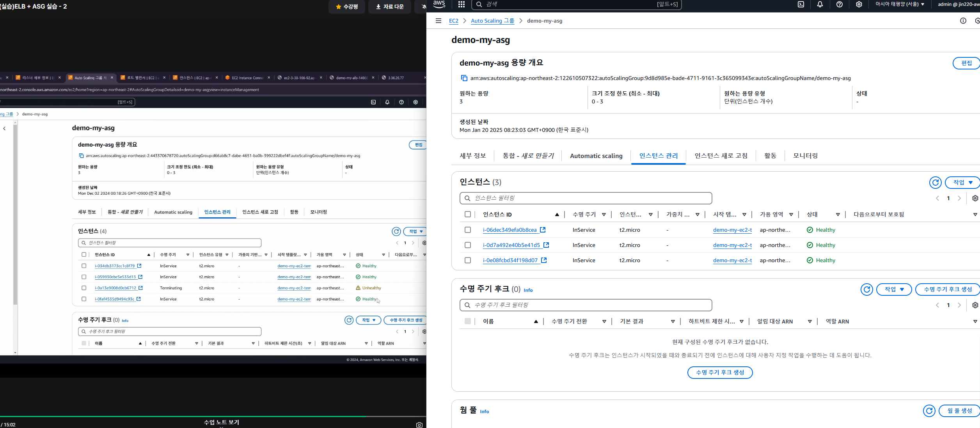Click 수업 노트 보기 under the video
Image resolution: width=980 pixels, height=428 pixels.
tap(221, 422)
